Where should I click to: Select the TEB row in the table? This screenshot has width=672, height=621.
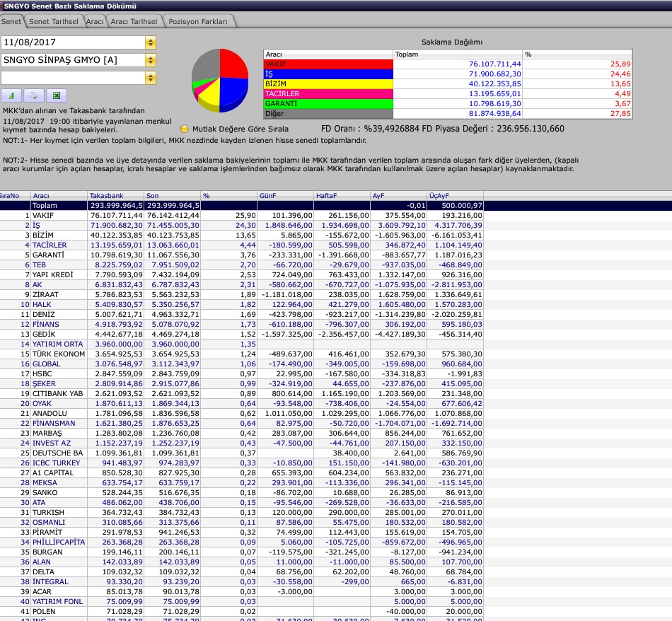pyautogui.click(x=242, y=265)
